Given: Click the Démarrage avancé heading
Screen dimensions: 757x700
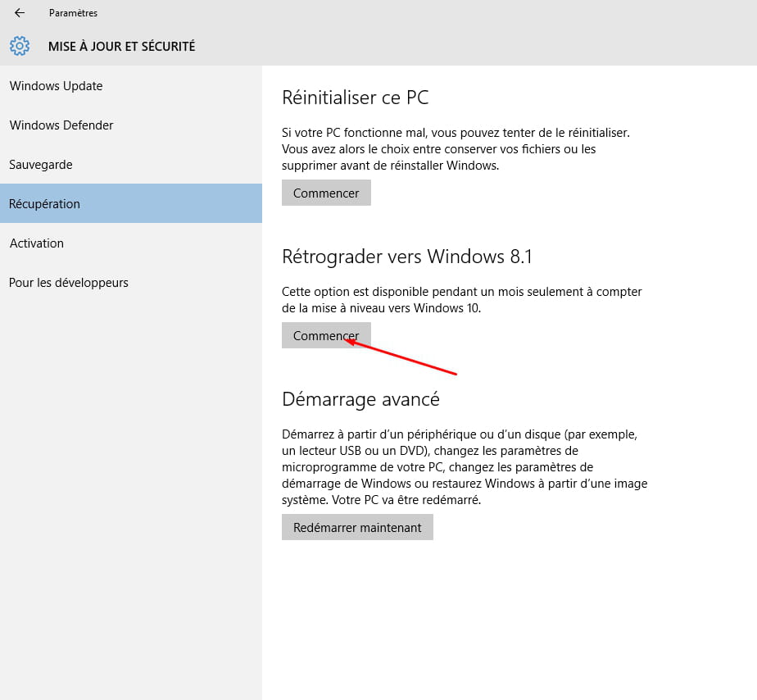Looking at the screenshot, I should click(x=360, y=399).
